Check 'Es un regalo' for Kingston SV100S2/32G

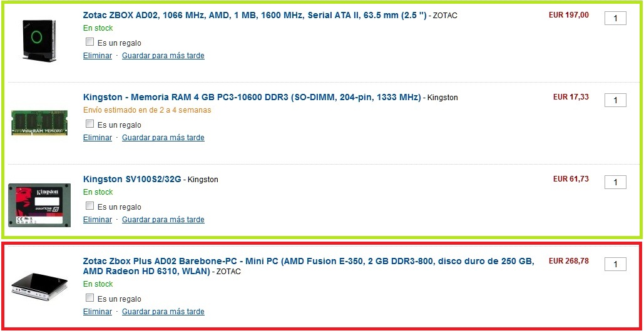(89, 207)
